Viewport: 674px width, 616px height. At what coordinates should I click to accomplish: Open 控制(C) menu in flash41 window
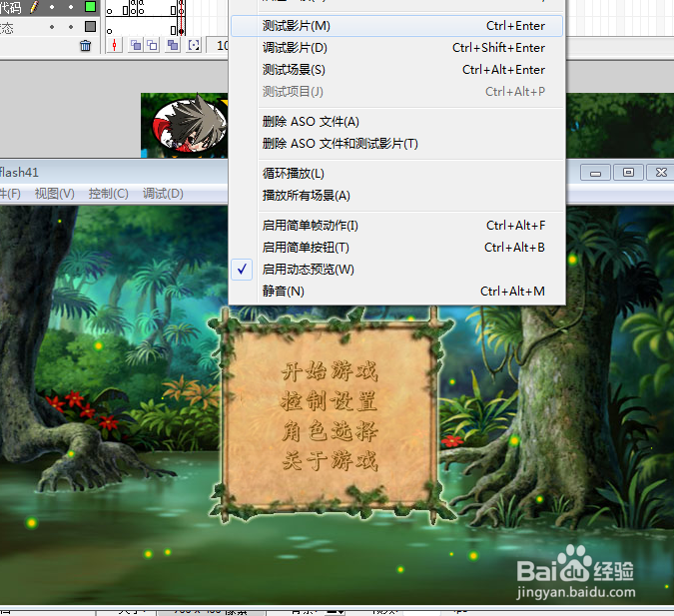(108, 194)
